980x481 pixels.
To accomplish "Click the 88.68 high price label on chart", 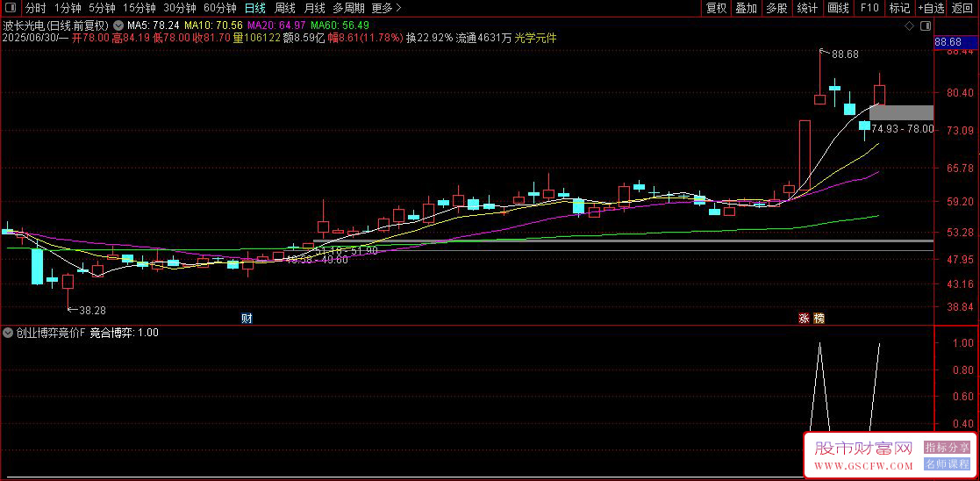I will (845, 54).
